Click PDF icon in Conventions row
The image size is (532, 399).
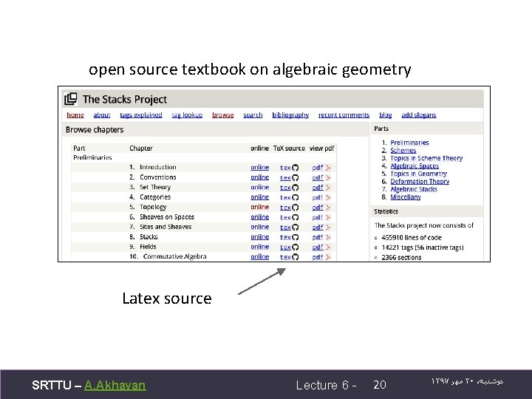pos(328,177)
